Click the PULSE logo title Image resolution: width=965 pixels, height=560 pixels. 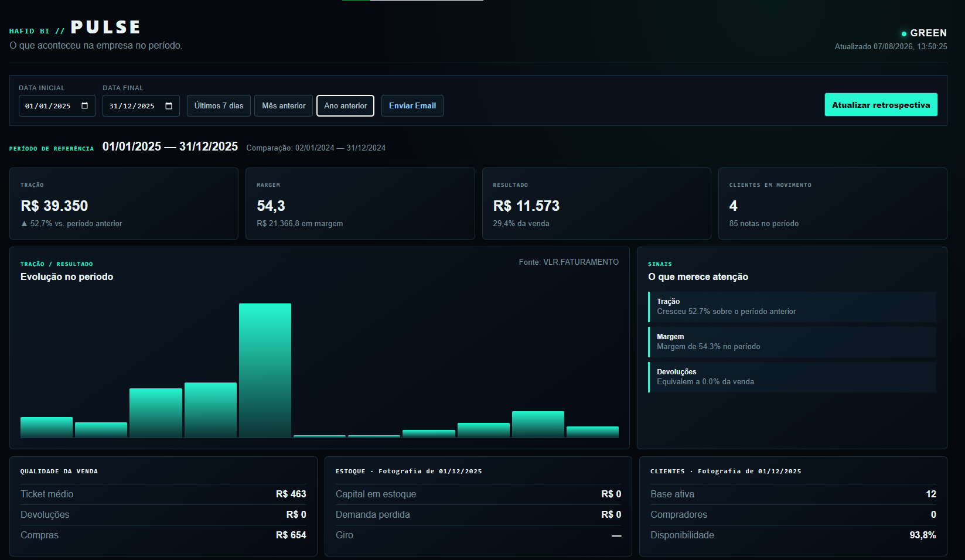point(105,28)
